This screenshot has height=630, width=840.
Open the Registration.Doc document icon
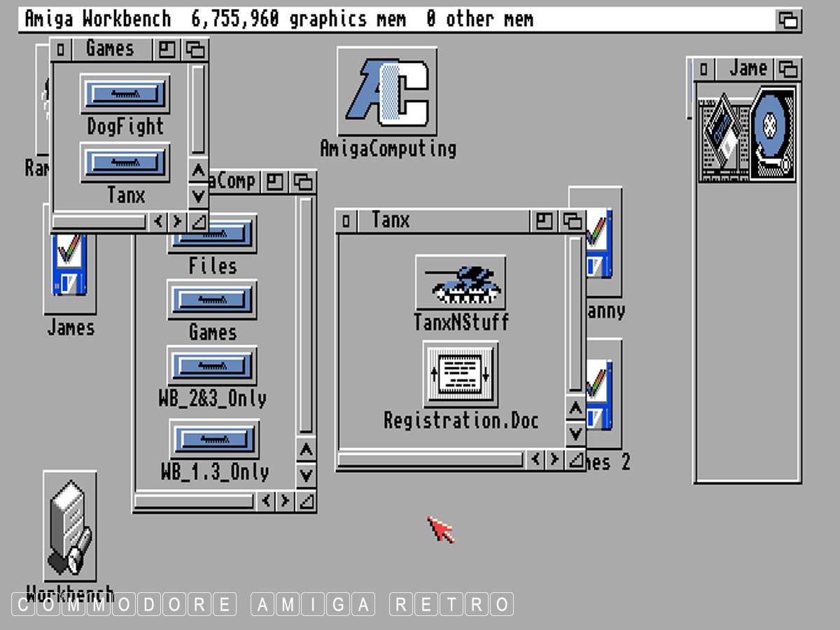(461, 374)
